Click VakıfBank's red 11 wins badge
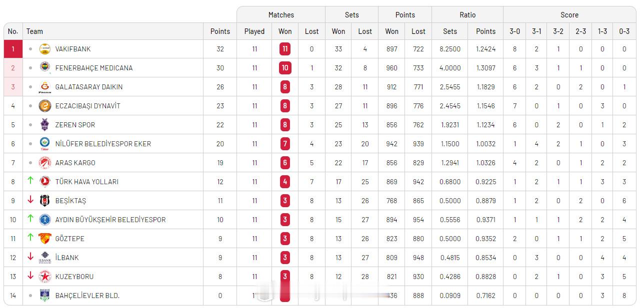This screenshot has height=308, width=644. tap(285, 49)
